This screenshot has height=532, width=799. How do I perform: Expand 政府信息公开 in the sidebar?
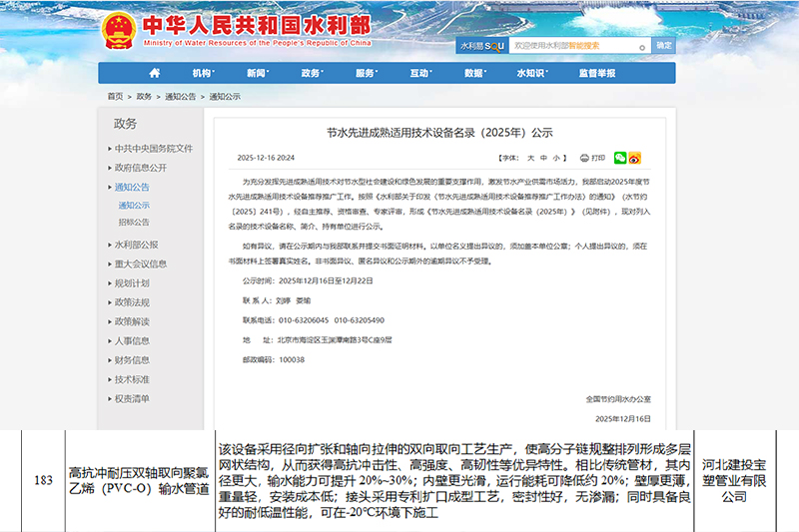(x=140, y=168)
